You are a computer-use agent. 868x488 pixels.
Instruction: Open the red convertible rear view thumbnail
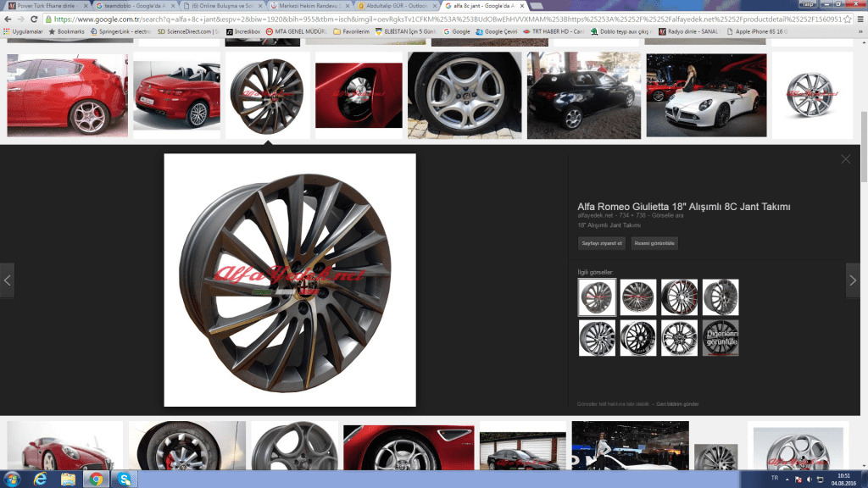pos(176,95)
